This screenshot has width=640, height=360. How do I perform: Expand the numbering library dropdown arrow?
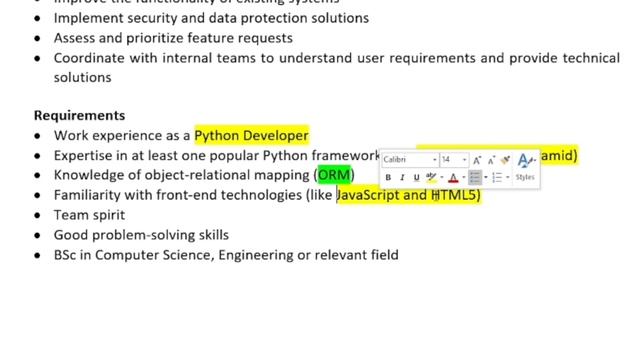click(508, 177)
